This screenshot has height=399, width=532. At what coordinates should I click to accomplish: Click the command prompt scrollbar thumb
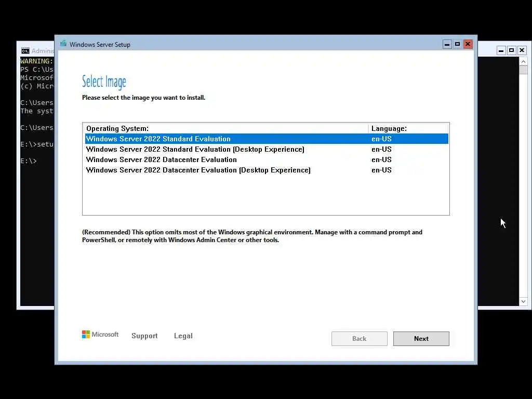click(523, 70)
